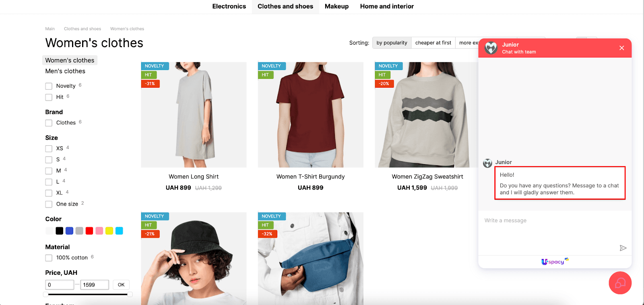Check the XS size filter
This screenshot has width=644, height=305.
point(49,148)
